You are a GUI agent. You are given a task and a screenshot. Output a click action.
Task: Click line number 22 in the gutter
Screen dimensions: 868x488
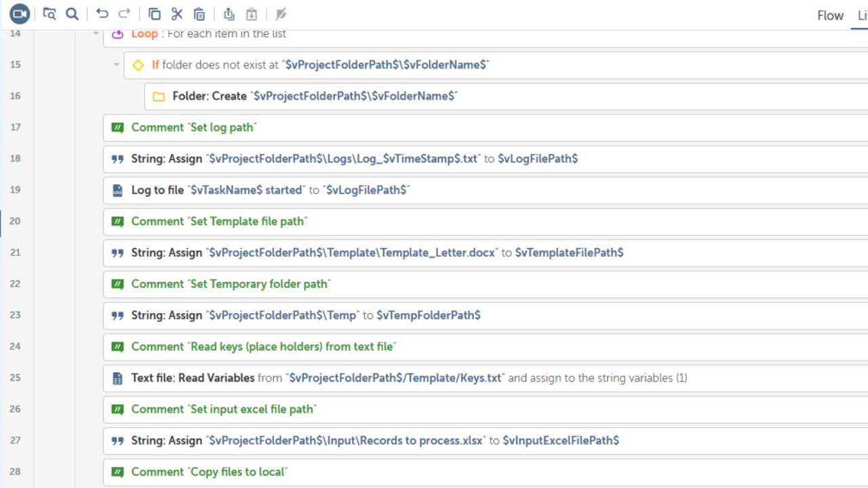pyautogui.click(x=16, y=283)
